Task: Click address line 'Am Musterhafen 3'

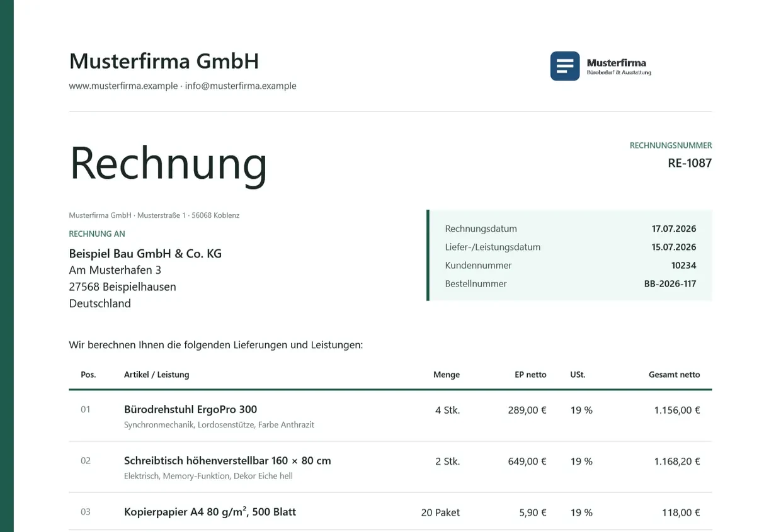Action: tap(115, 270)
